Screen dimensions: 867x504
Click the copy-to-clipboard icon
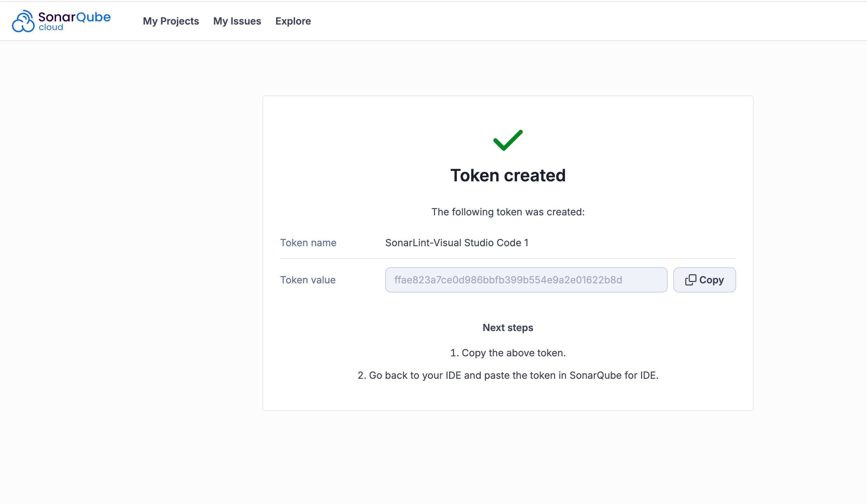691,280
